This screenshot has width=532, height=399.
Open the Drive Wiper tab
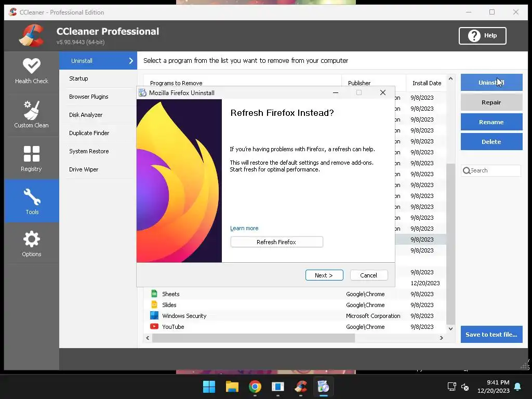(84, 169)
